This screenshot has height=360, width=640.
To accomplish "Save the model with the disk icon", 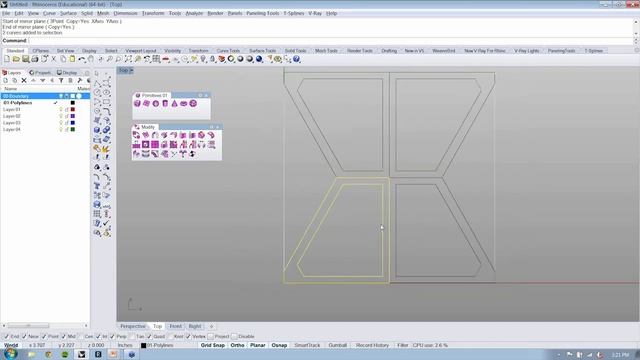I will pos(25,59).
